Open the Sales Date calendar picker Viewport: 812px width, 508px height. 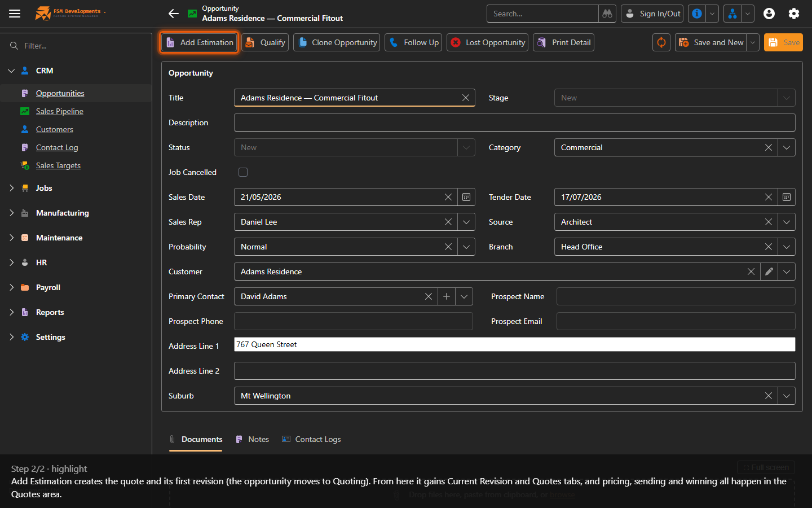click(466, 197)
